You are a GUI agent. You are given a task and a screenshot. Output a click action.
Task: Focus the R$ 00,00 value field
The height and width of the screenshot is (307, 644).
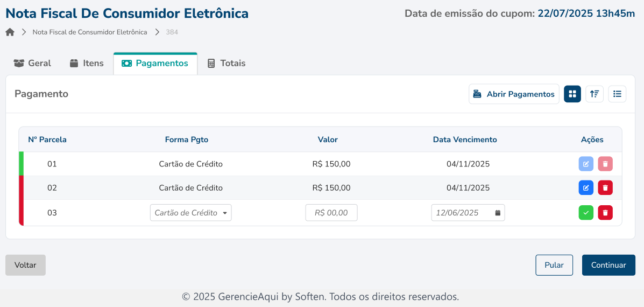(331, 213)
